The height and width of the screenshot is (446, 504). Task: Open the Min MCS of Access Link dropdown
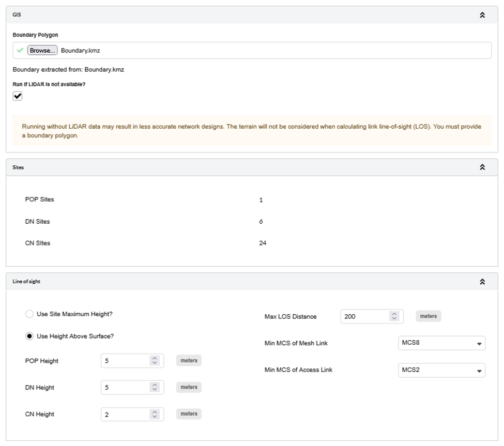click(441, 370)
